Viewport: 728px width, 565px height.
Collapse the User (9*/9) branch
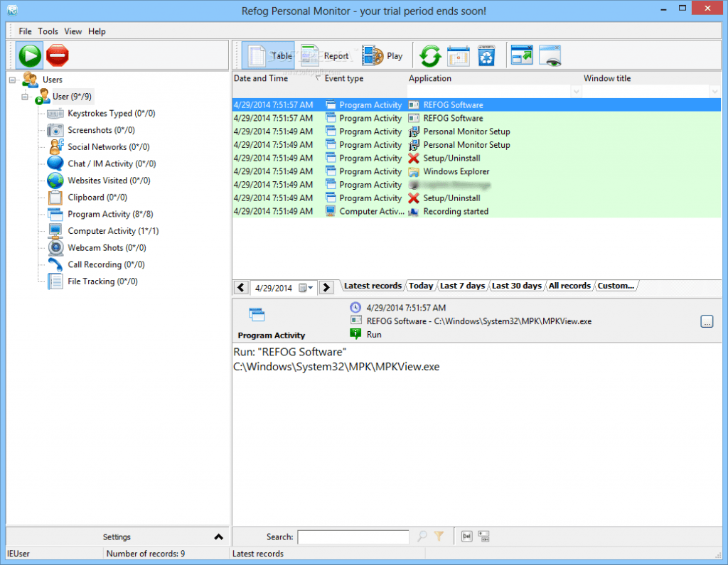coord(25,97)
